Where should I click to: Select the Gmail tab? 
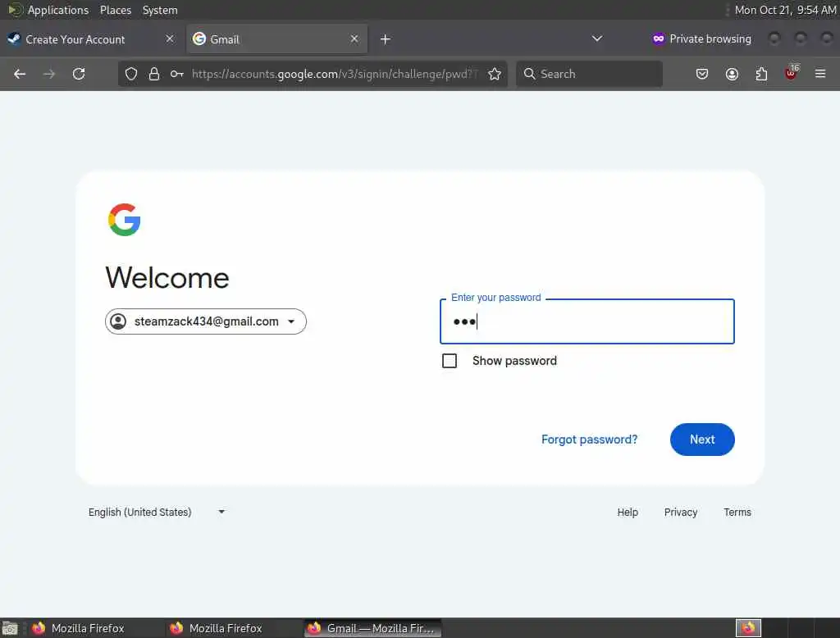click(277, 39)
